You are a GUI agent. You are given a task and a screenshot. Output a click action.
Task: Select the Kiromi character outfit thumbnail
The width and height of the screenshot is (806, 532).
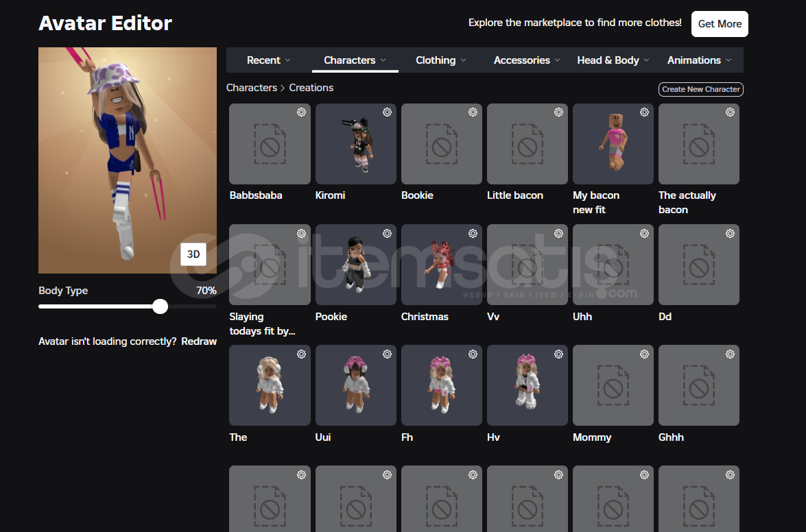pyautogui.click(x=356, y=144)
